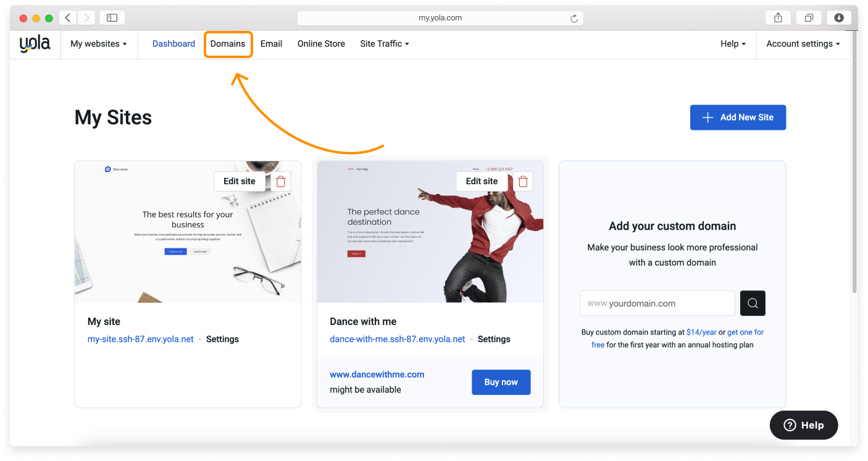Expand the Help menu in the navigation bar
The width and height of the screenshot is (868, 461).
(x=732, y=43)
